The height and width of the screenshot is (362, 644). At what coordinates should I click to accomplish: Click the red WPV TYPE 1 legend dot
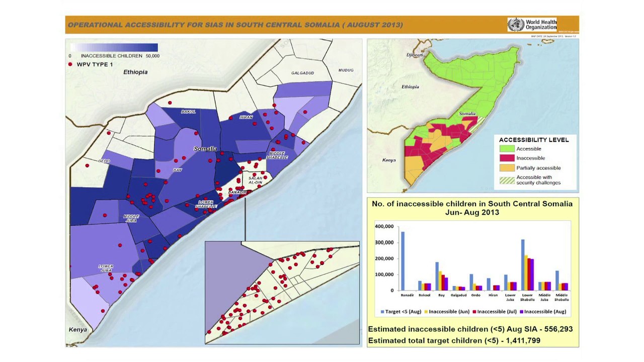[70, 64]
